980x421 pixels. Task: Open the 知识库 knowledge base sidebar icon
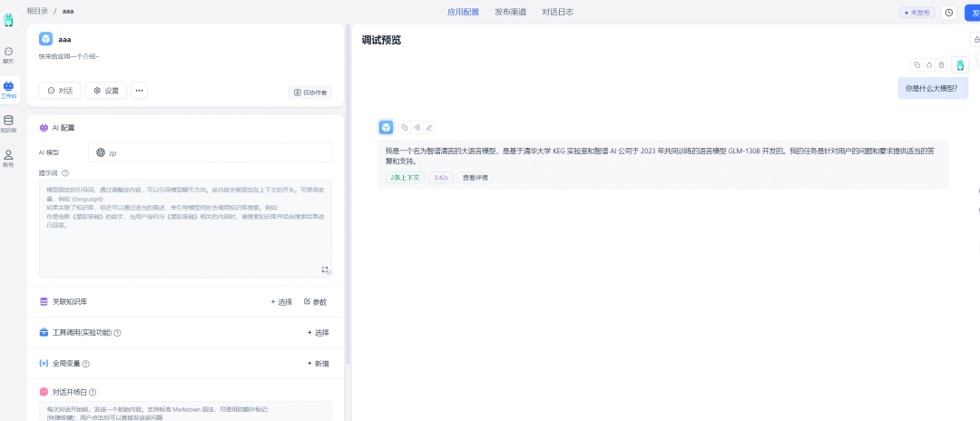click(x=9, y=123)
